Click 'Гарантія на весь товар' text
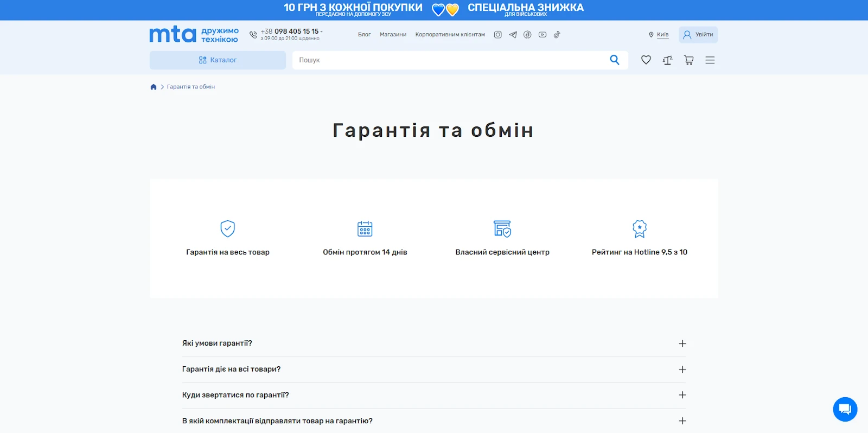Viewport: 868px width, 433px height. (228, 252)
